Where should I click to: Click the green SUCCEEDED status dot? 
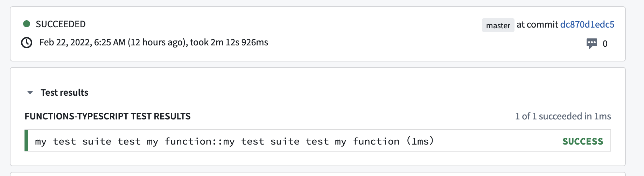coord(27,24)
